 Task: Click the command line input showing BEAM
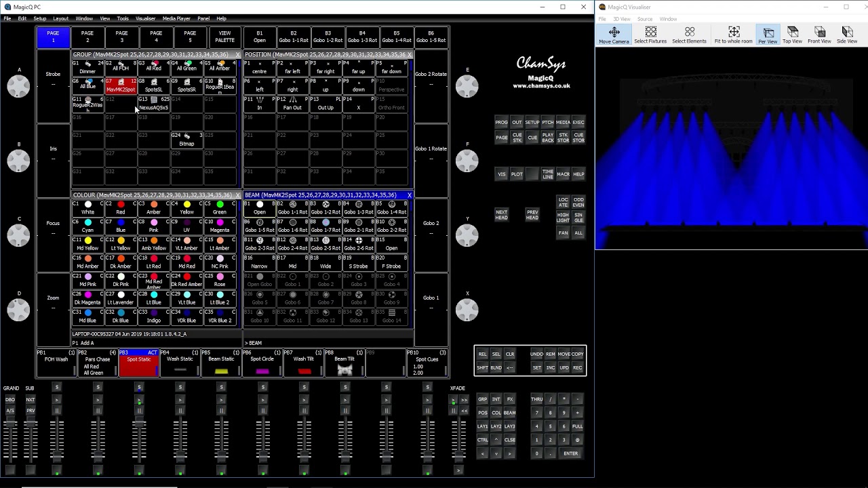[328, 343]
